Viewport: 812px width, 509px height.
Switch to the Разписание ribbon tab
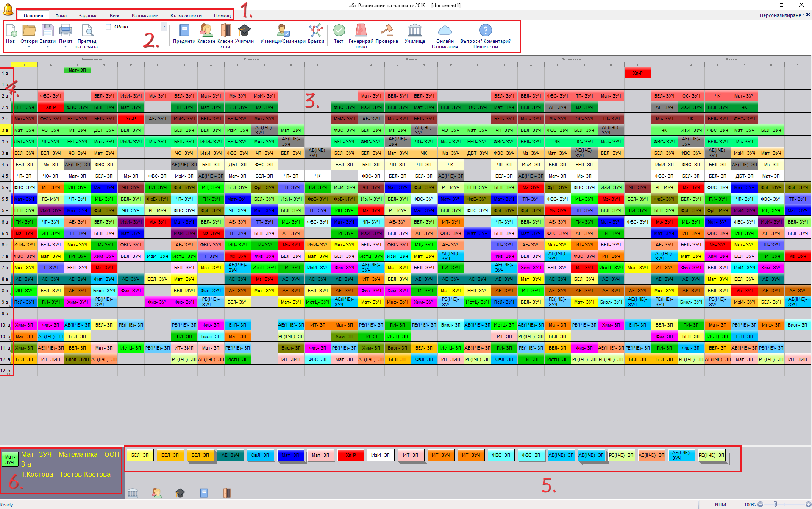point(145,16)
